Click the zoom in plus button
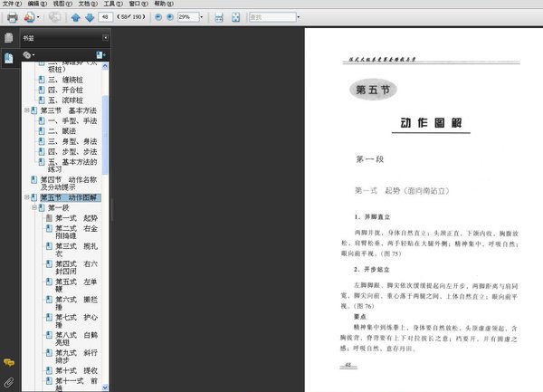This screenshot has width=543, height=392. tap(170, 17)
